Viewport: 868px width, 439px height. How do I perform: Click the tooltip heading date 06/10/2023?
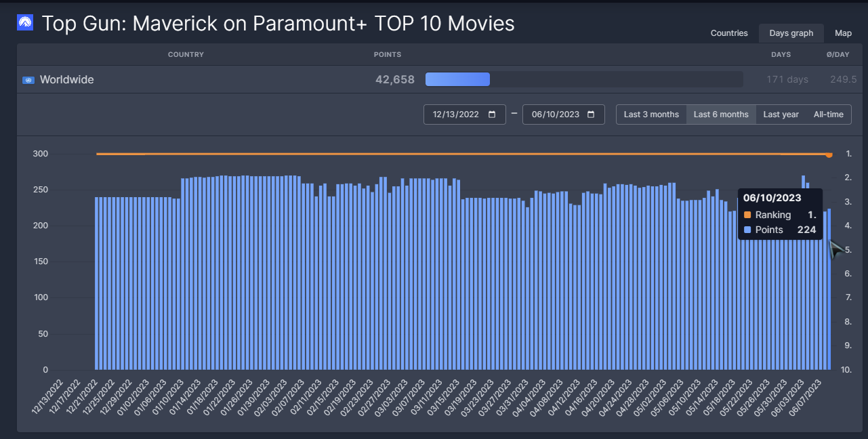(x=772, y=198)
